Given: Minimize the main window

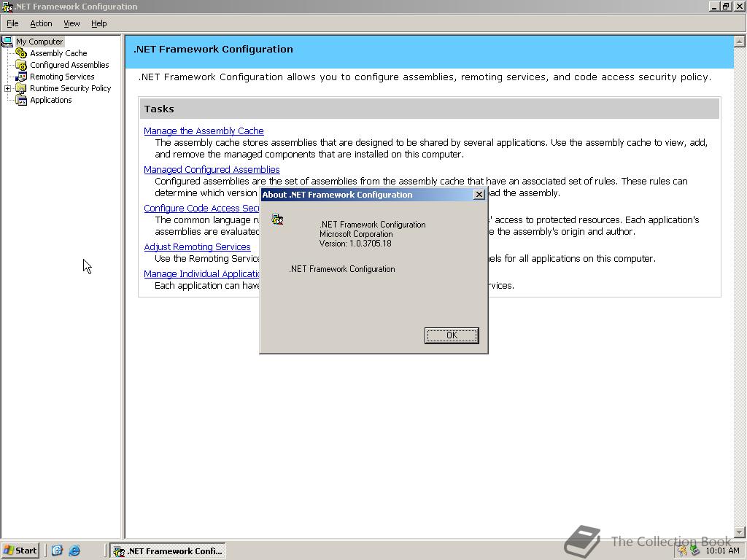Looking at the screenshot, I should pyautogui.click(x=714, y=6).
